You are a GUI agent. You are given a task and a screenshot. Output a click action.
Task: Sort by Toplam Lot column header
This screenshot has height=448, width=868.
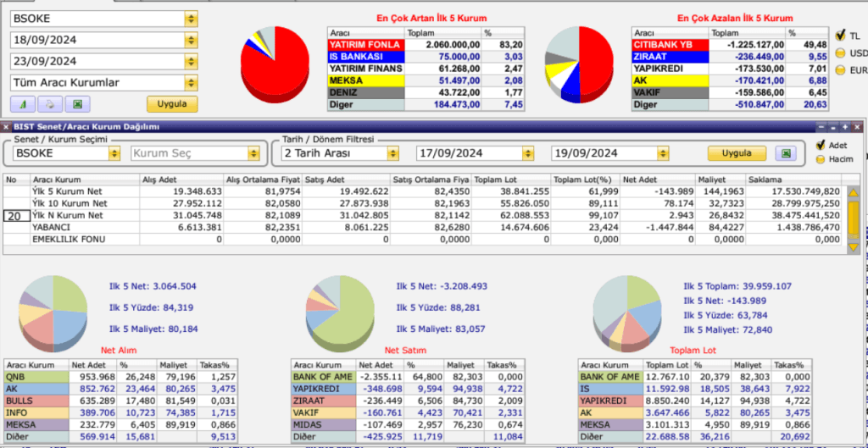coord(511,180)
